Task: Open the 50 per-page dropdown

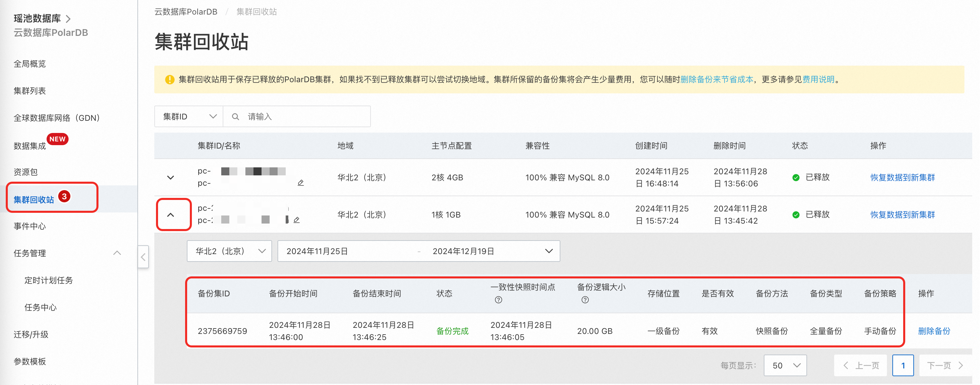Action: [x=785, y=366]
